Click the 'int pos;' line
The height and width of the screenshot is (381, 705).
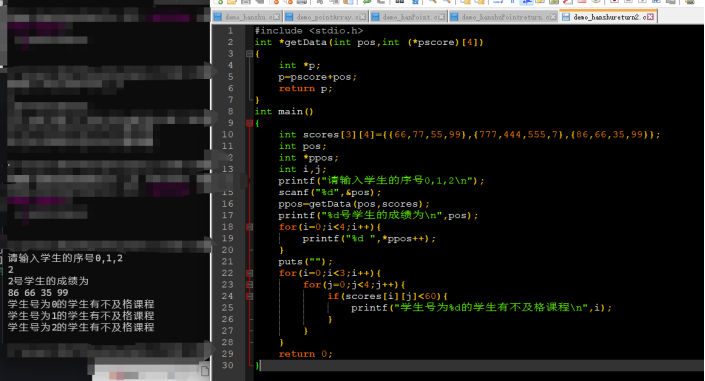tap(302, 146)
